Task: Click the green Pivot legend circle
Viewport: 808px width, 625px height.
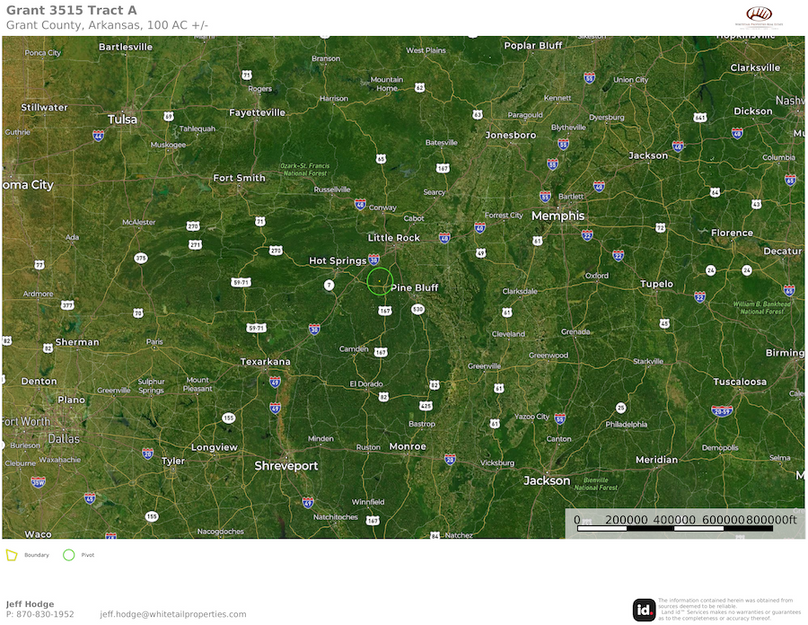Action: 69,554
